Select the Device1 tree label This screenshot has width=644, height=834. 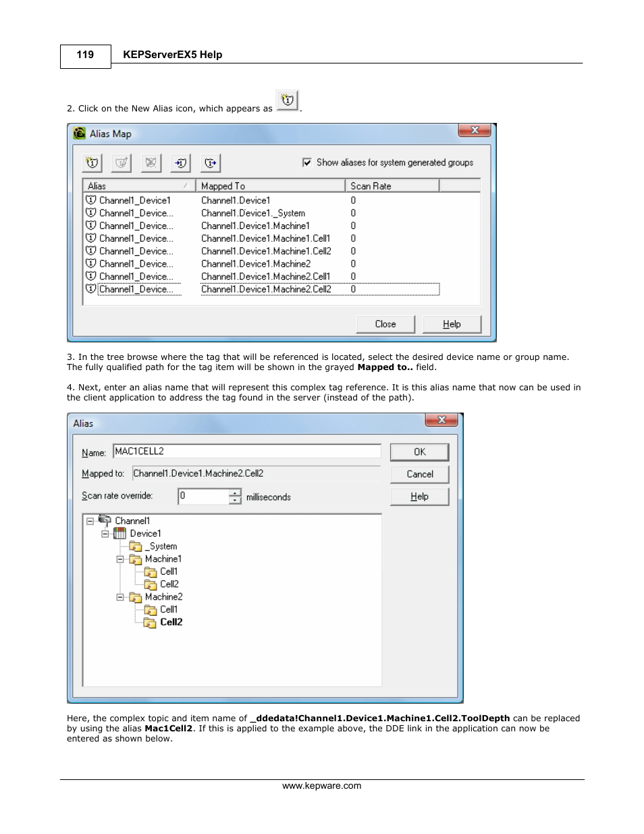pos(146,533)
